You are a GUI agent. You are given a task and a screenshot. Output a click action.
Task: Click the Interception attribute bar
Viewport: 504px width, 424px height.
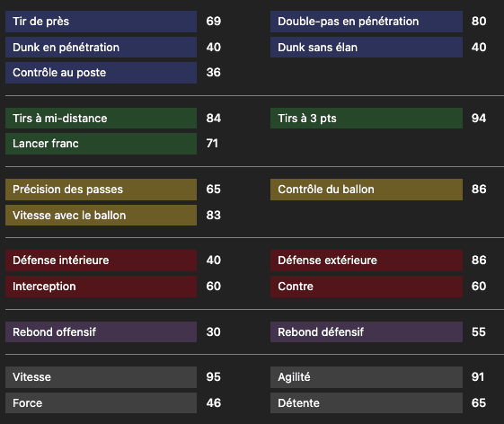(x=101, y=287)
